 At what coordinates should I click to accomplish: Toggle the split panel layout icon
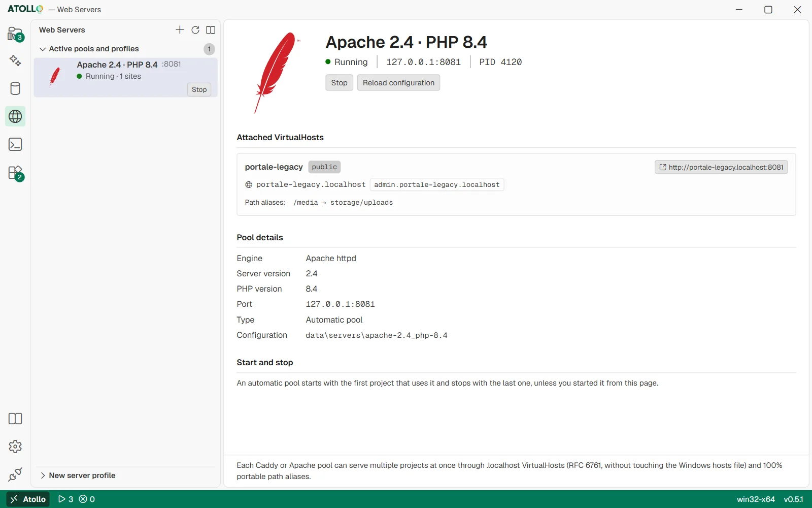211,30
